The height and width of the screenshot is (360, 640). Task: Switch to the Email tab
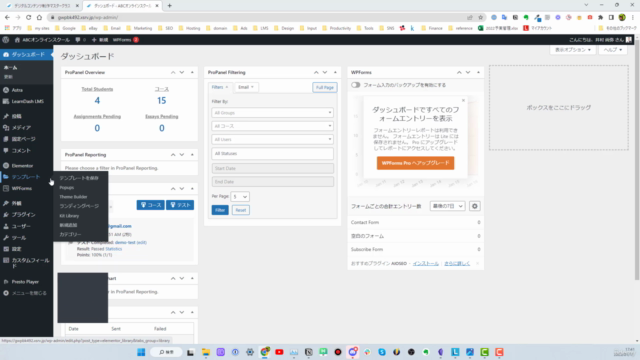click(x=246, y=87)
